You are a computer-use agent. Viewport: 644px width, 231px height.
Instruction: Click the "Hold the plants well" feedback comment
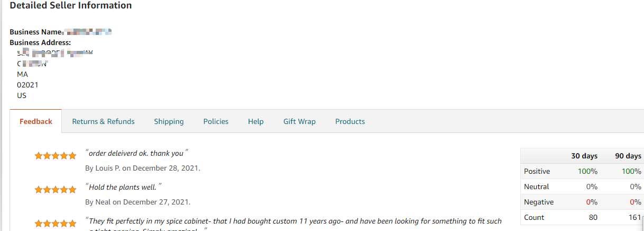pos(123,187)
